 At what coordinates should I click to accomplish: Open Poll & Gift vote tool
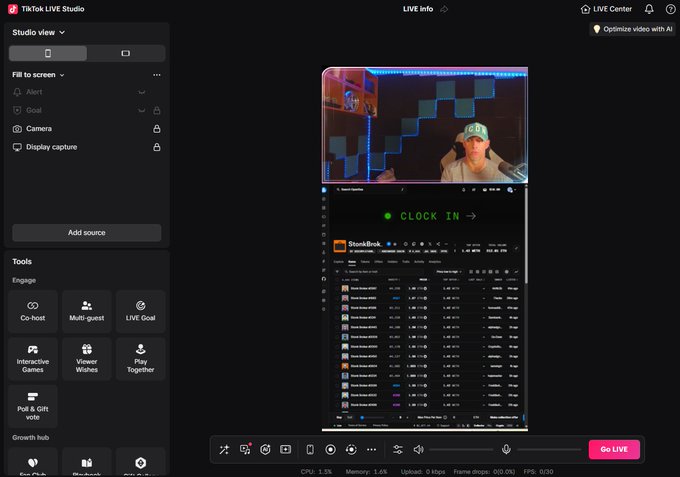pyautogui.click(x=33, y=406)
